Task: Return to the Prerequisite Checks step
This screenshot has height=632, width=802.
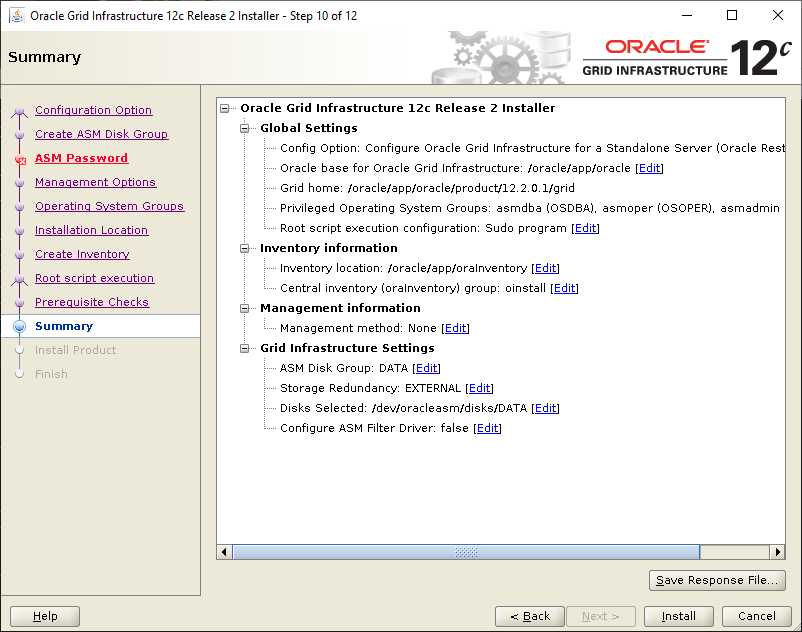Action: [92, 303]
